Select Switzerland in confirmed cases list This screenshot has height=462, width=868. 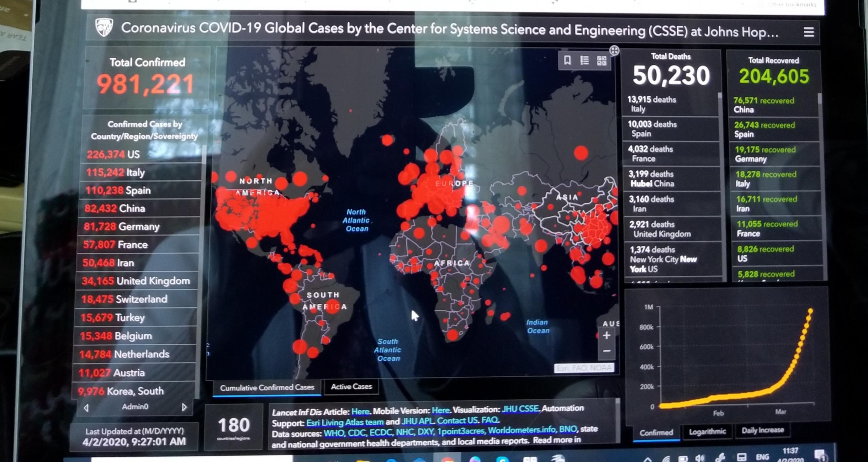[136, 299]
